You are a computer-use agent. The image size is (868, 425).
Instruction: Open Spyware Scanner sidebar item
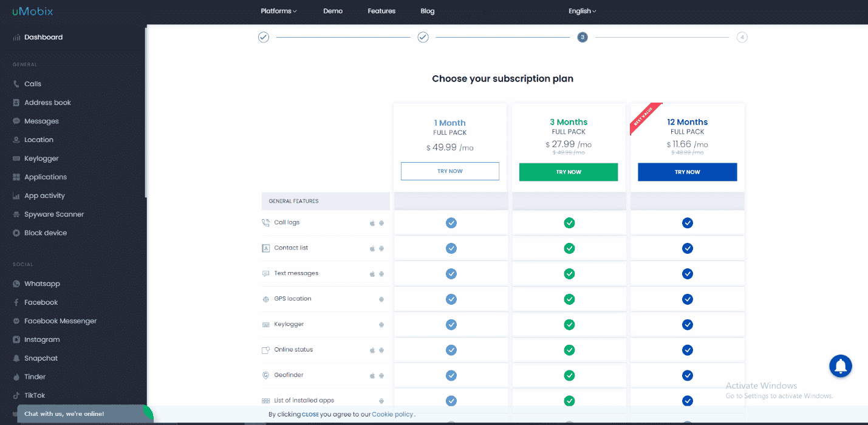pyautogui.click(x=54, y=214)
